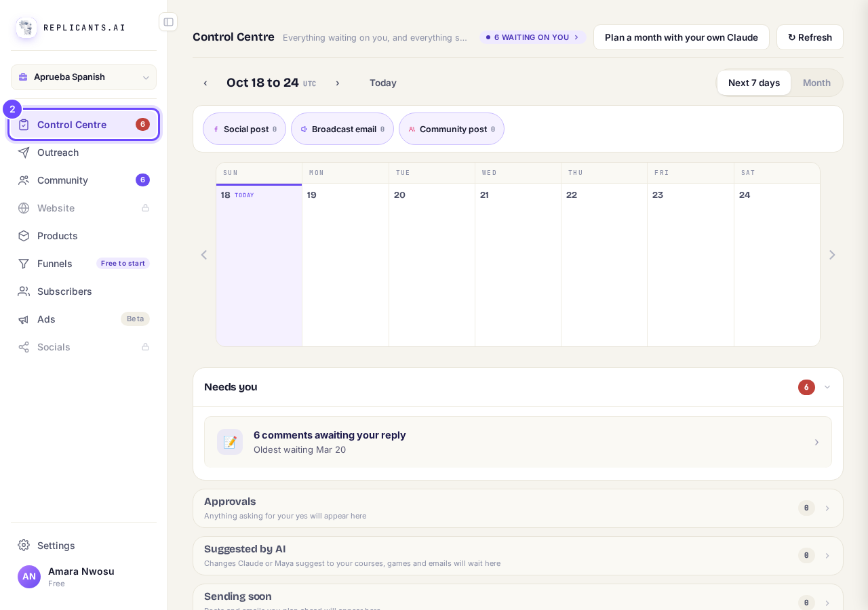Screen dimensions: 868x610
Task: Select Wednesday 21 in the calendar
Action: point(518,265)
